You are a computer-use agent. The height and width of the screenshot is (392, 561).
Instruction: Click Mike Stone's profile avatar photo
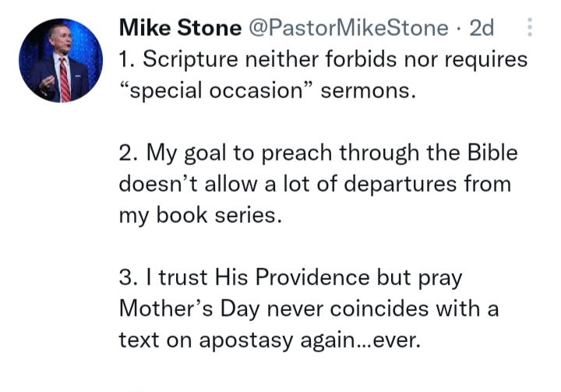(61, 61)
